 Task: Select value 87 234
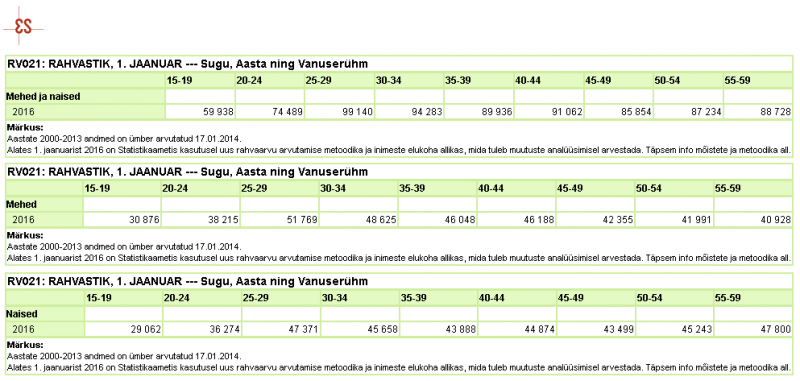pyautogui.click(x=706, y=112)
